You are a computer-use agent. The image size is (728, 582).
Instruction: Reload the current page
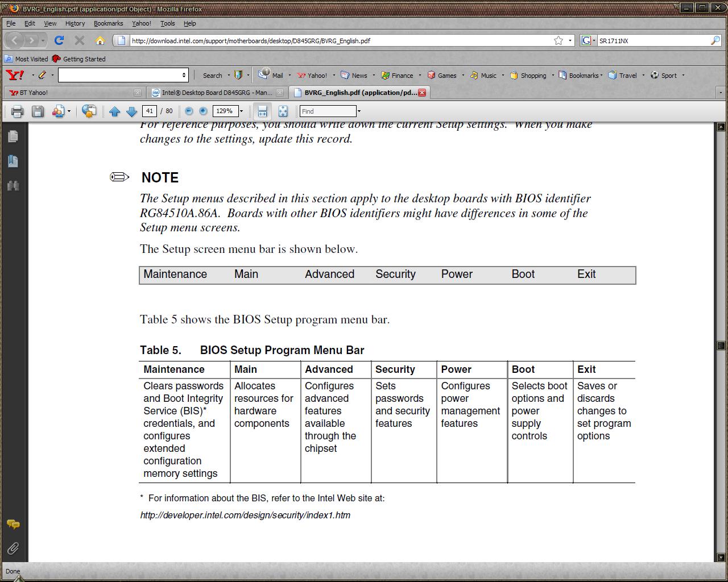59,40
